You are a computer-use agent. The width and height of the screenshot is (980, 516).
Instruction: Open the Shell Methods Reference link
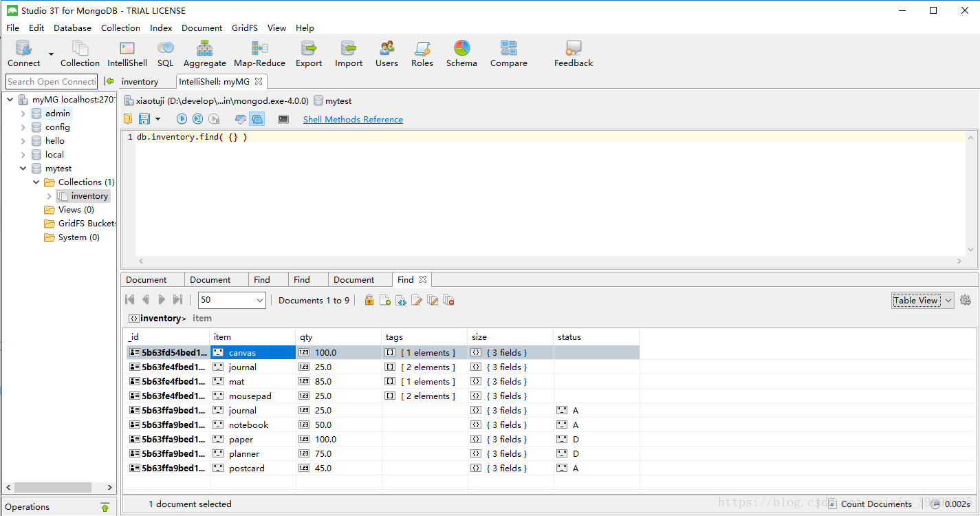[353, 119]
